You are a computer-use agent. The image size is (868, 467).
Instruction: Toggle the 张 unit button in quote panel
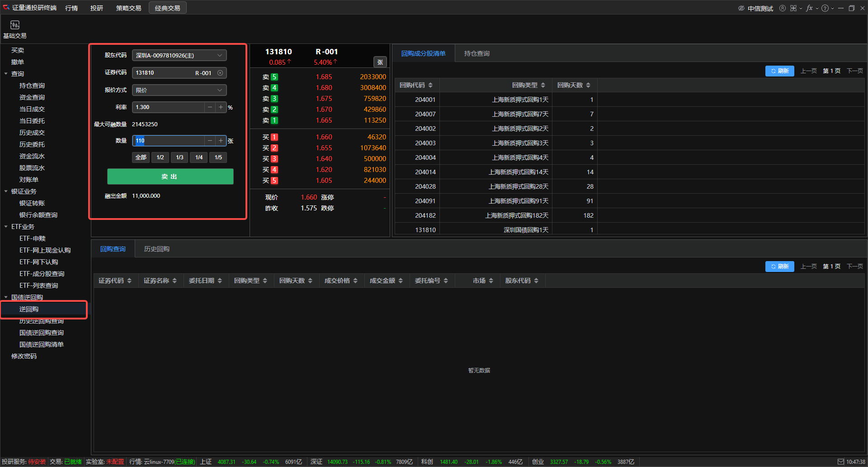pyautogui.click(x=380, y=62)
